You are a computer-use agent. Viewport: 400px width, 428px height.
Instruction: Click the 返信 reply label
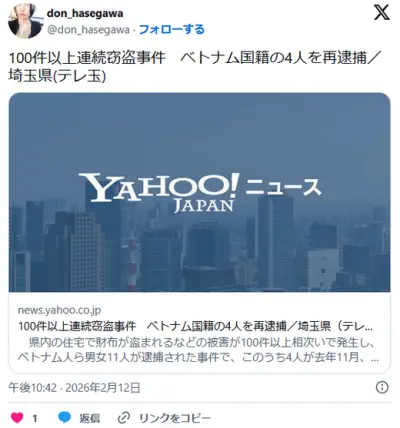coord(89,418)
